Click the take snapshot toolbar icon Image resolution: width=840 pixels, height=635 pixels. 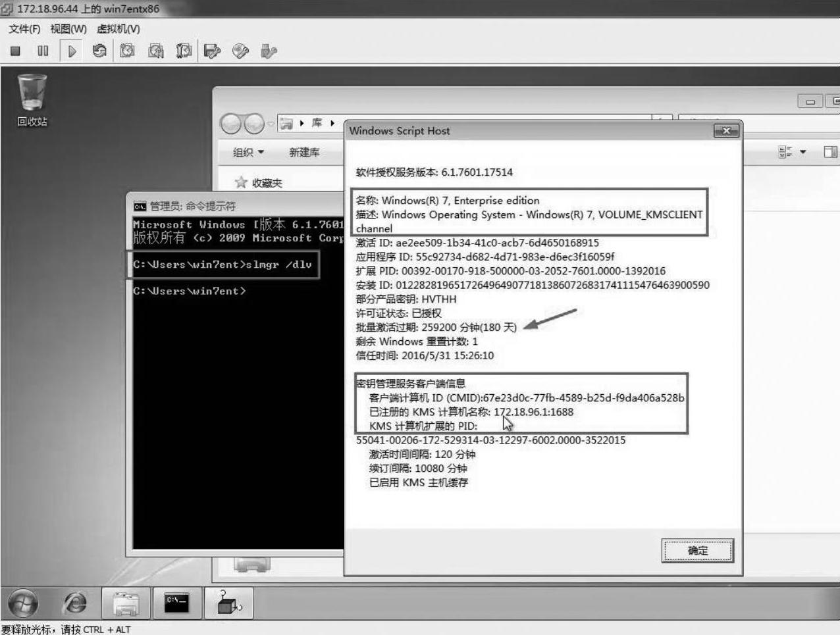pos(127,51)
